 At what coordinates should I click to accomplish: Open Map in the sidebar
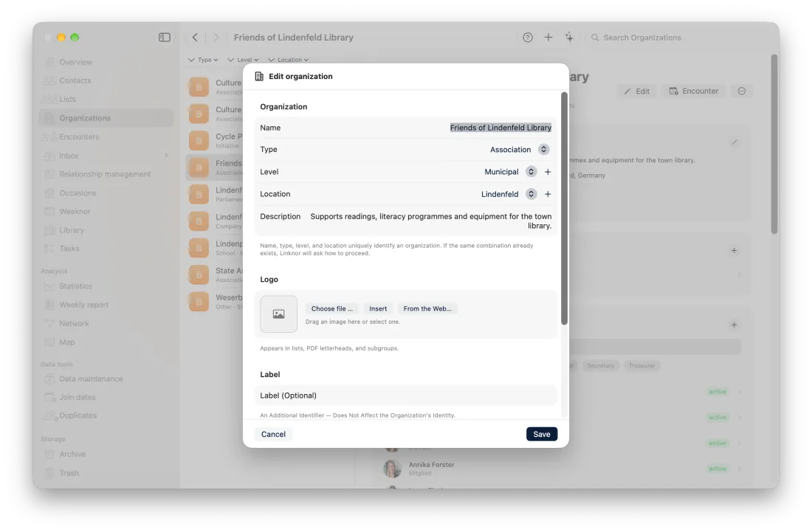pos(107,342)
